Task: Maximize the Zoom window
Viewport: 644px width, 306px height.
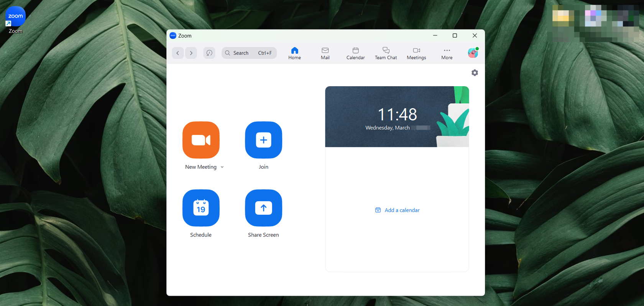Action: point(455,36)
